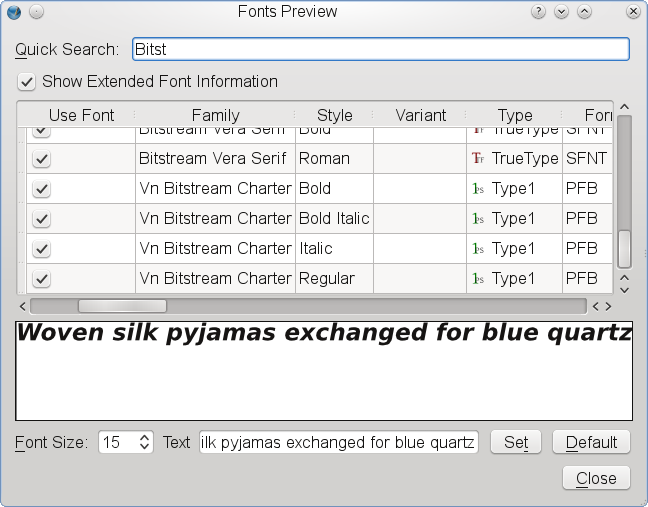Screen dimensions: 648x507
Task: Click the Type1 icon in the Bold Italic row
Action: coord(477,218)
